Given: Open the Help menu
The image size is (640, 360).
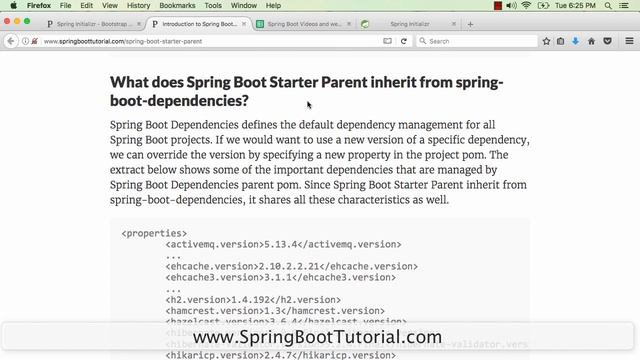Looking at the screenshot, I should tap(273, 6).
